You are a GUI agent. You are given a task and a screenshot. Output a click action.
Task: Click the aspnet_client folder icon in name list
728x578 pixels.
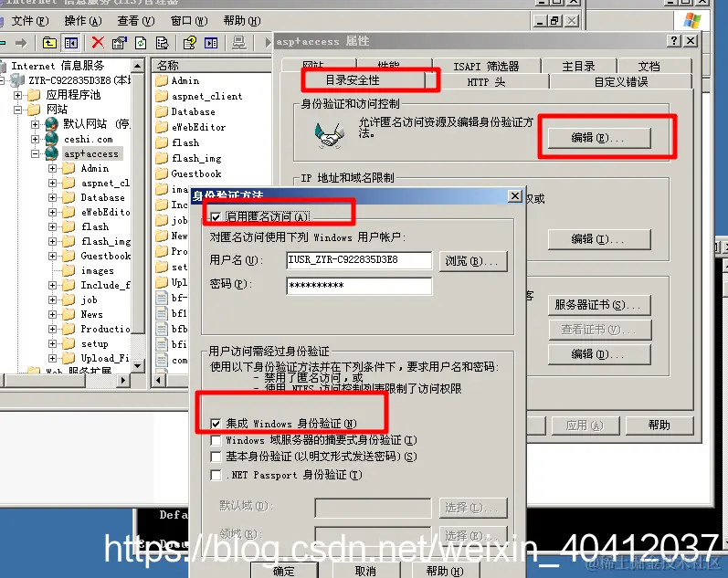(162, 96)
